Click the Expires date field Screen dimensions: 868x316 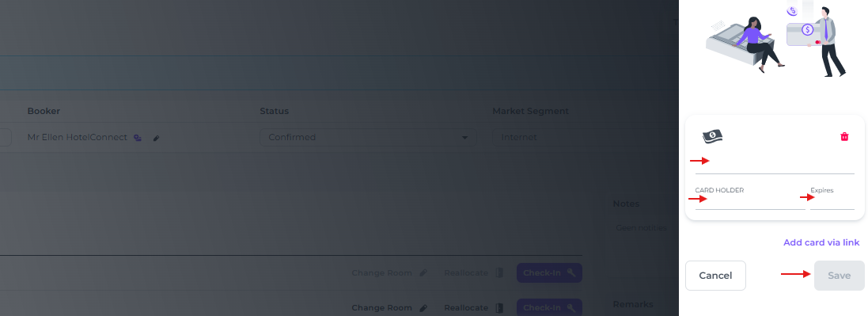[832, 202]
